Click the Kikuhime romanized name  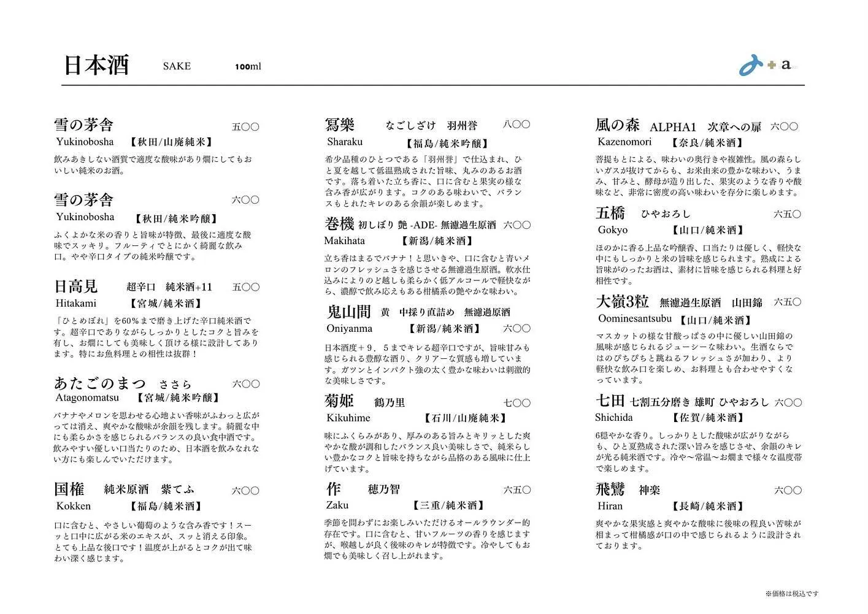pos(348,418)
